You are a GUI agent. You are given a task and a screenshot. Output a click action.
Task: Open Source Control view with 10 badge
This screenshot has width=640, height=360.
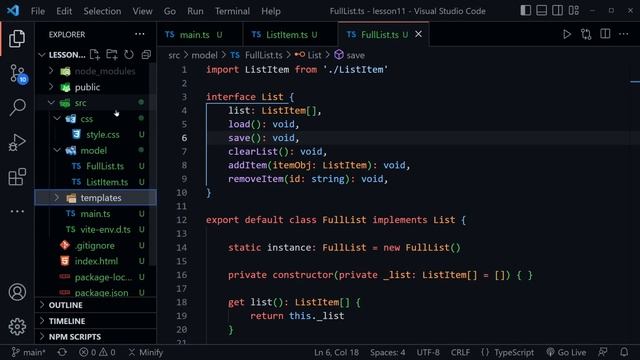pos(18,74)
